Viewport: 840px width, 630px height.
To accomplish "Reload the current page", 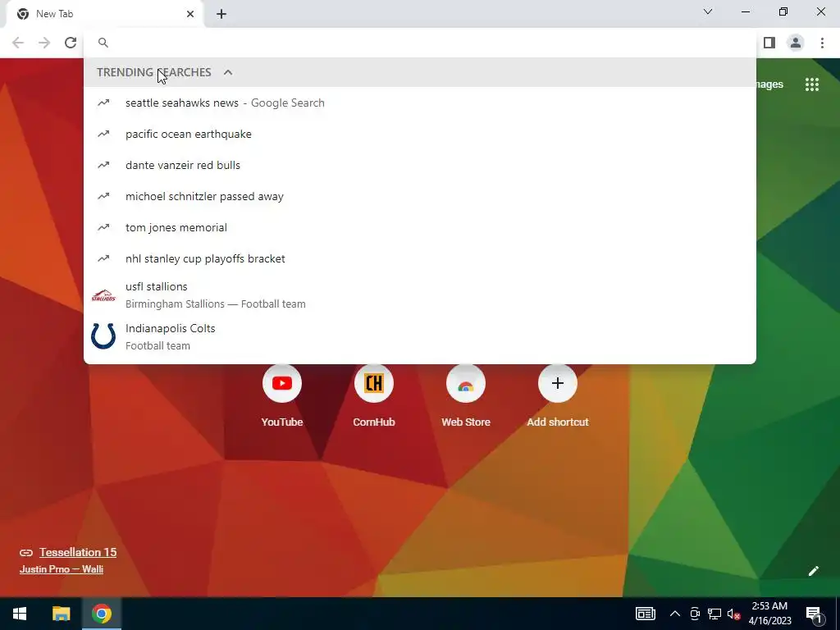I will pos(71,43).
